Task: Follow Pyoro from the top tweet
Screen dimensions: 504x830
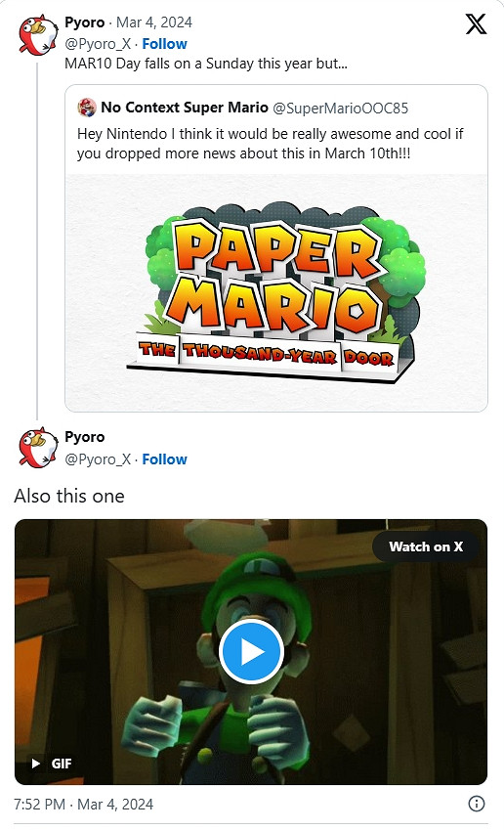Action: (164, 44)
